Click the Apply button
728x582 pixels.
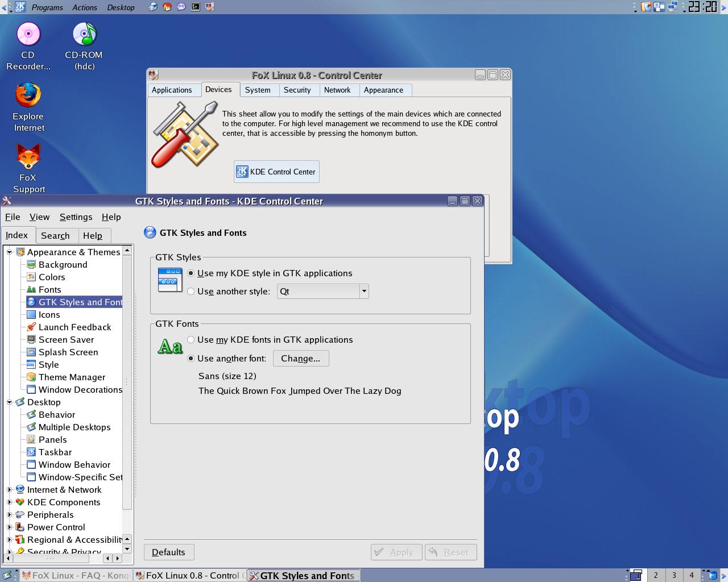[x=396, y=552]
